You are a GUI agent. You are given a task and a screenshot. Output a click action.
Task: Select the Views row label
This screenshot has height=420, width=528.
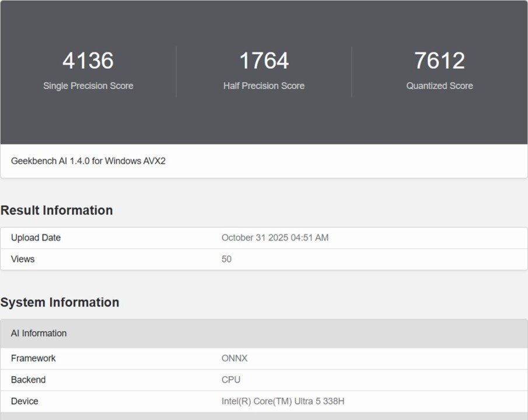[x=23, y=259]
